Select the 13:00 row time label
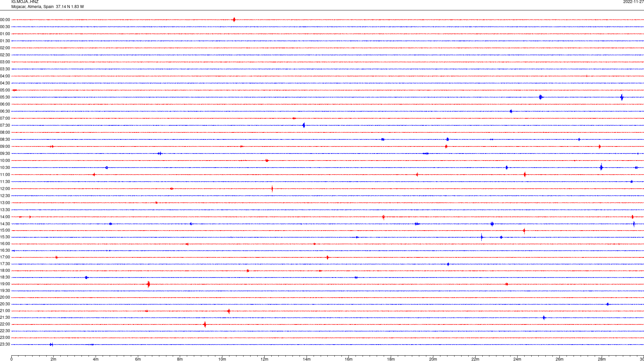Image resolution: width=644 pixels, height=362 pixels. click(5, 203)
